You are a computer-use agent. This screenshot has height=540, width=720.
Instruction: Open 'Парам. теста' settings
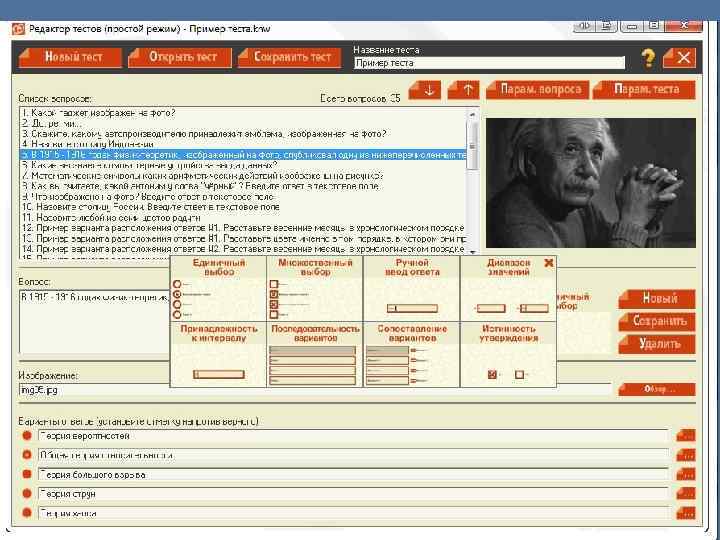click(x=644, y=90)
